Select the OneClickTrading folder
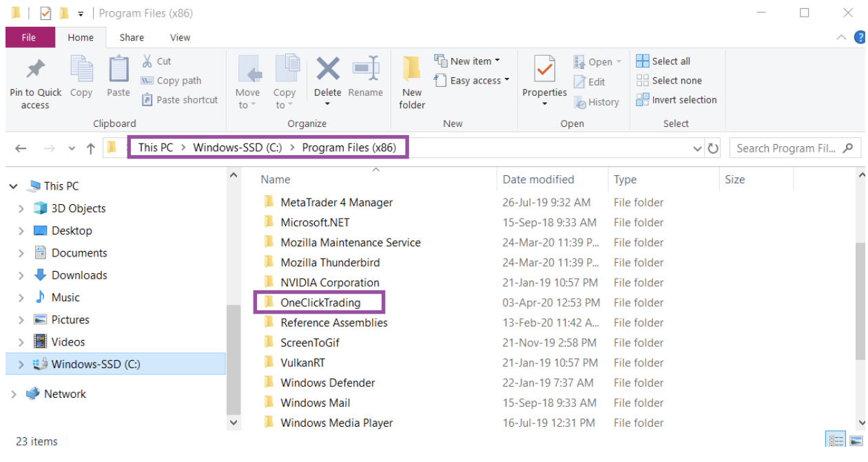The image size is (868, 462). tap(320, 302)
